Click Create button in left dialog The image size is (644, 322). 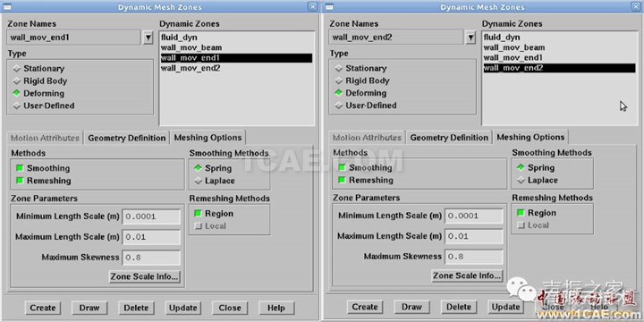click(x=43, y=308)
